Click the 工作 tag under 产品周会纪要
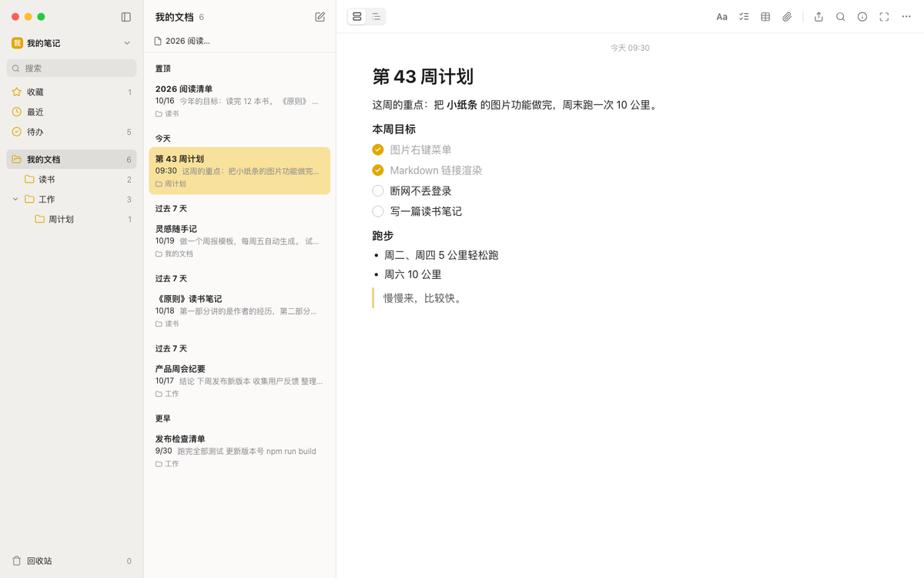924x578 pixels. tap(167, 394)
